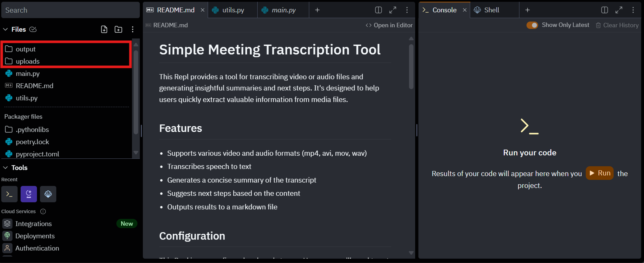Click the Search input field

(70, 10)
